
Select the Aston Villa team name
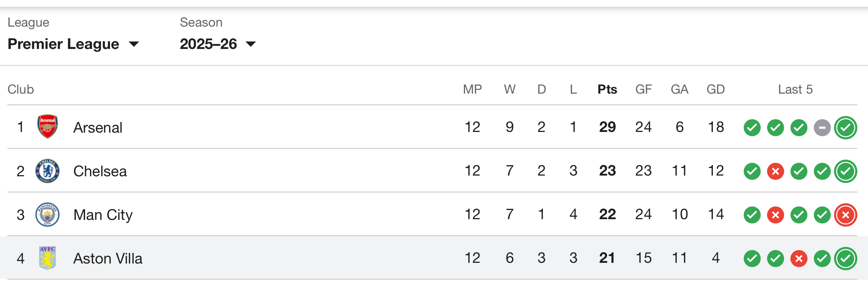click(x=108, y=259)
